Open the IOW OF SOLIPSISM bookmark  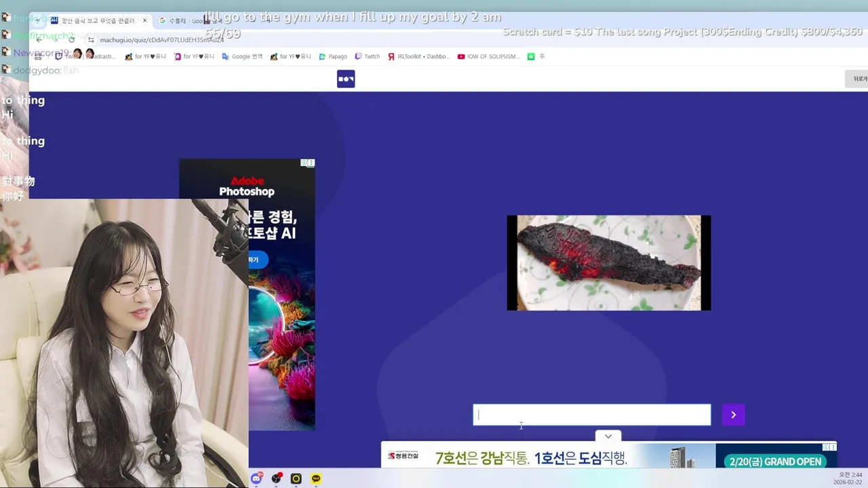[488, 56]
